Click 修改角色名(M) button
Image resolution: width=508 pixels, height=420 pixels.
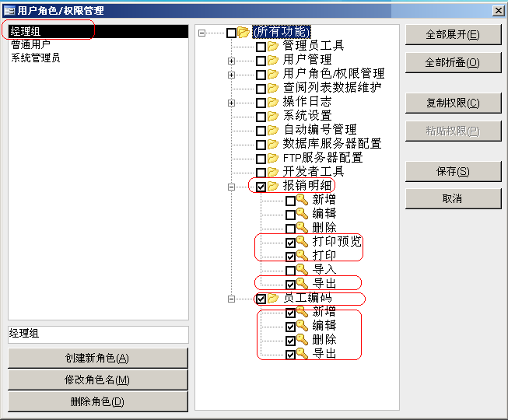click(x=97, y=380)
